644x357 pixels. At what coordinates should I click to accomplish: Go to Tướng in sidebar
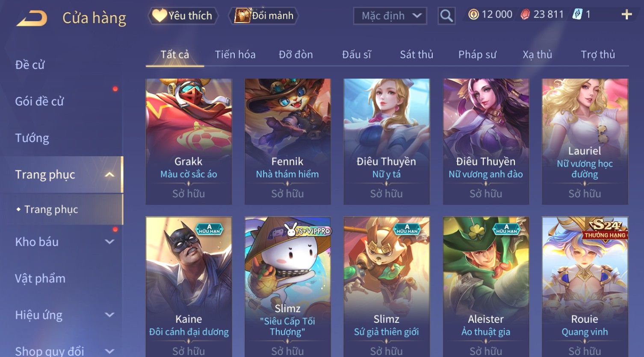coord(32,138)
